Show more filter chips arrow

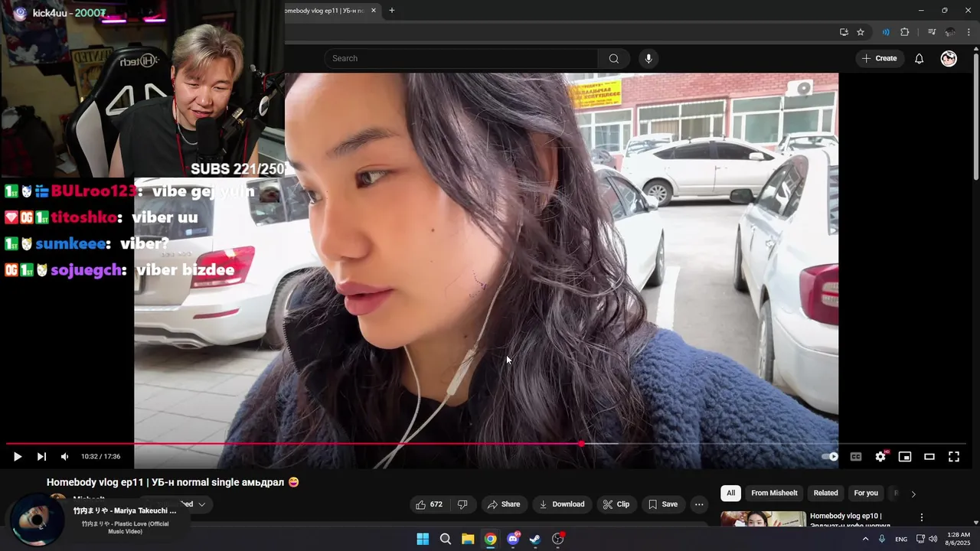pyautogui.click(x=913, y=494)
